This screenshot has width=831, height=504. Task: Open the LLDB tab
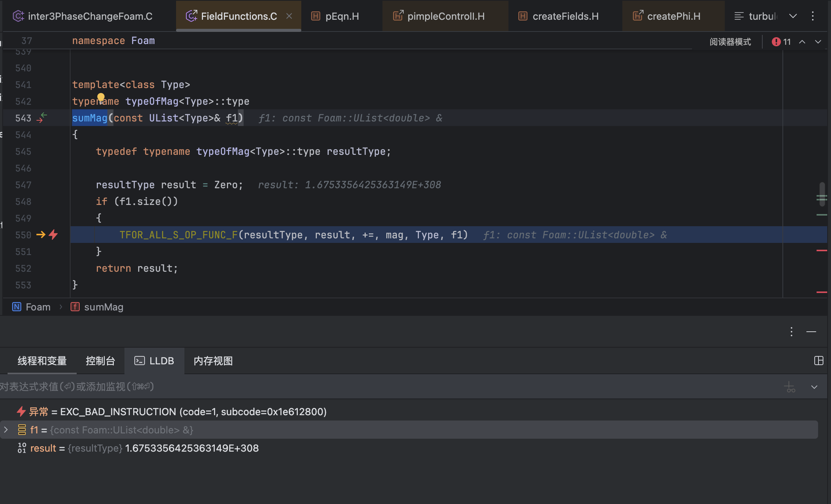[154, 361]
